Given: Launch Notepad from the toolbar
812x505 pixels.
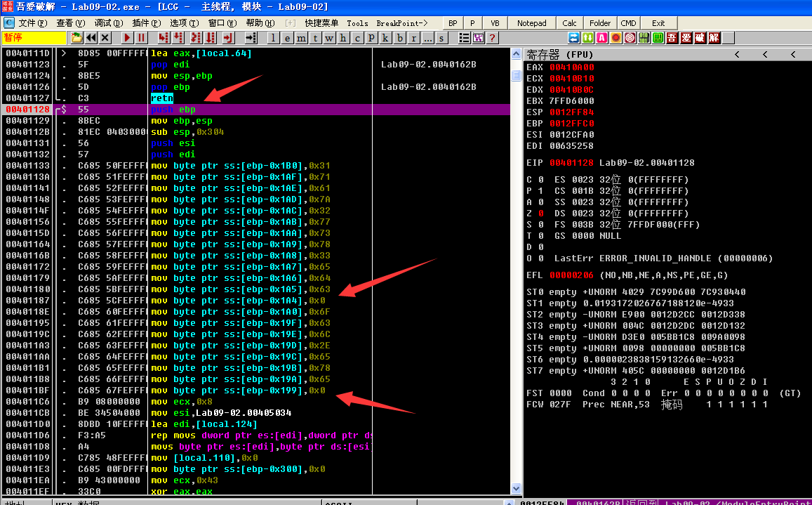Looking at the screenshot, I should click(532, 22).
